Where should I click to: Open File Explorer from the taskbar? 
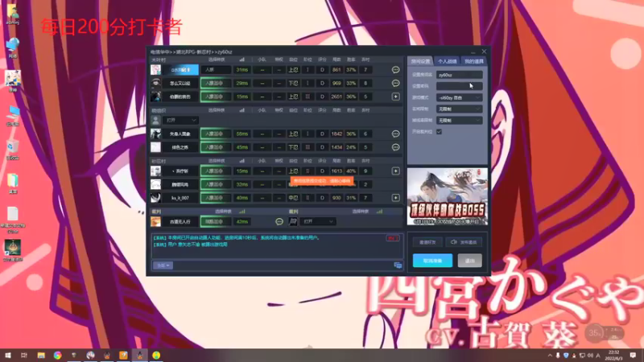[x=41, y=355]
